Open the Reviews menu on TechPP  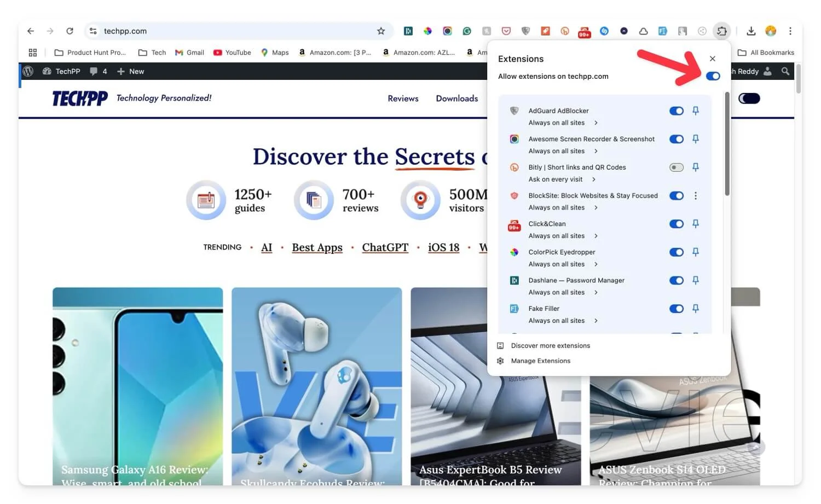[x=403, y=99]
